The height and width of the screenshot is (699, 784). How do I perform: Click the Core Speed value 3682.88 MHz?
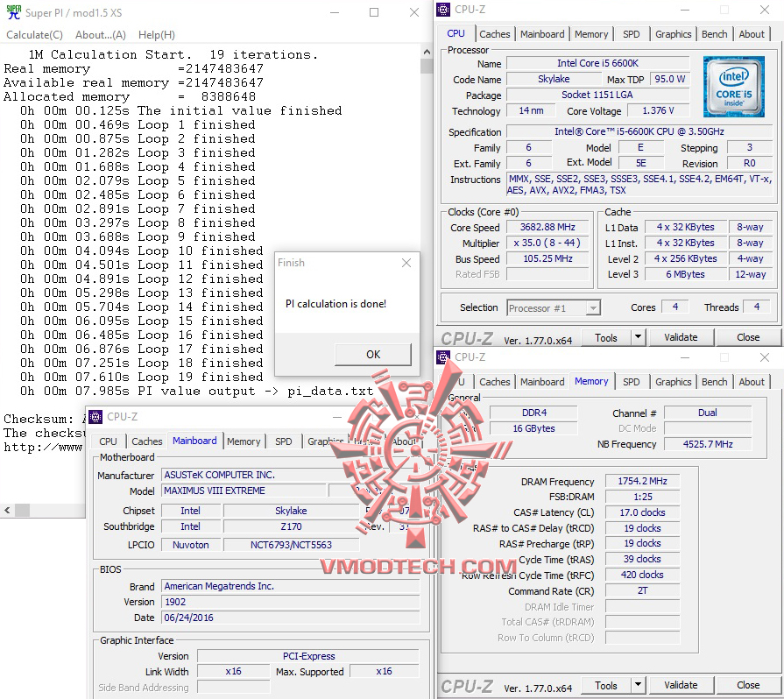point(547,227)
